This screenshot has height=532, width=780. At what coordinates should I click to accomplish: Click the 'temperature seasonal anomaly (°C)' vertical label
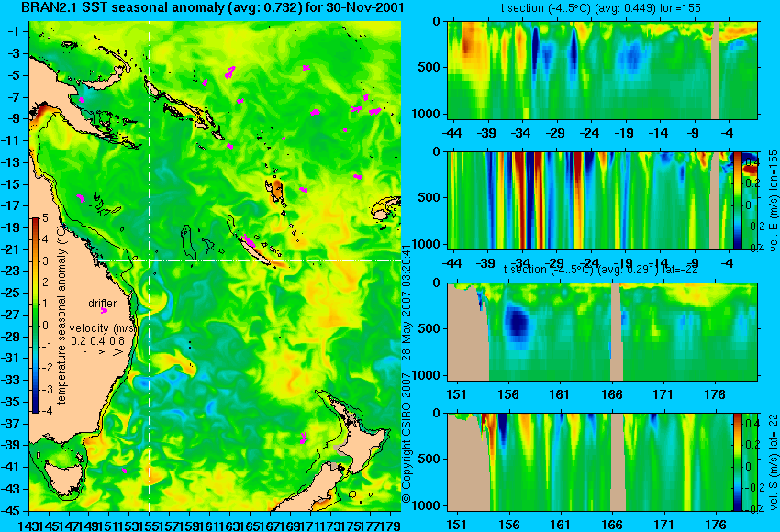coord(61,315)
